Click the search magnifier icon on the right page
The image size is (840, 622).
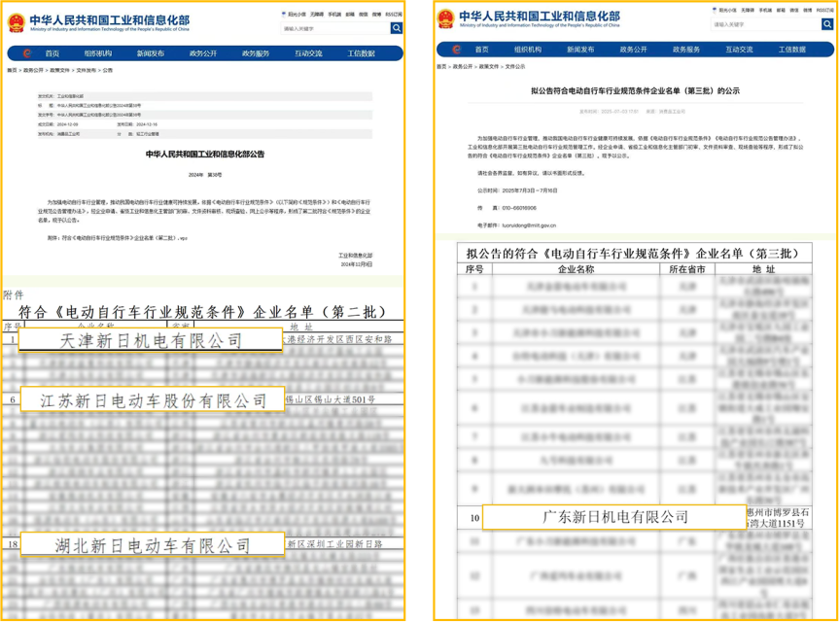(x=825, y=24)
